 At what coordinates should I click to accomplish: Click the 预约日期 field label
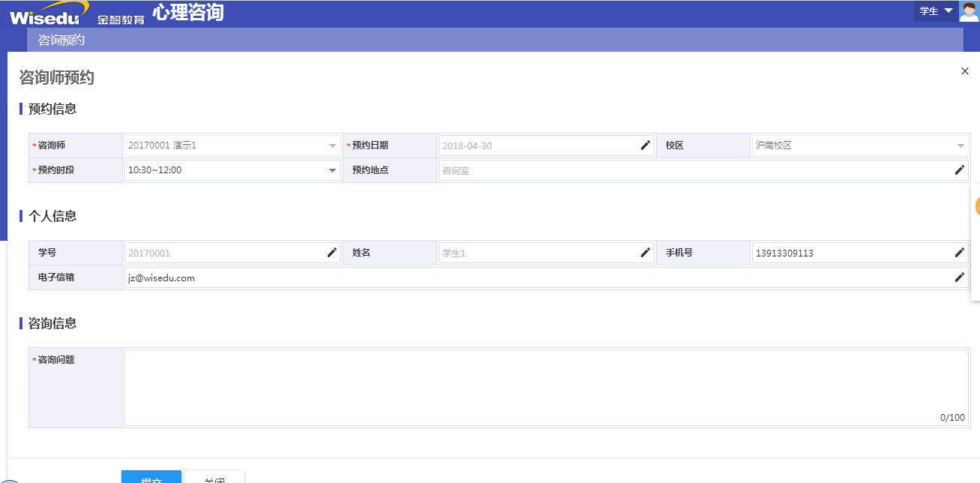(370, 145)
